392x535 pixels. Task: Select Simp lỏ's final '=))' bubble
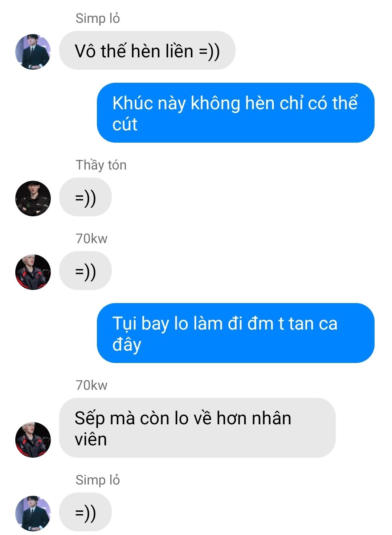pyautogui.click(x=85, y=512)
